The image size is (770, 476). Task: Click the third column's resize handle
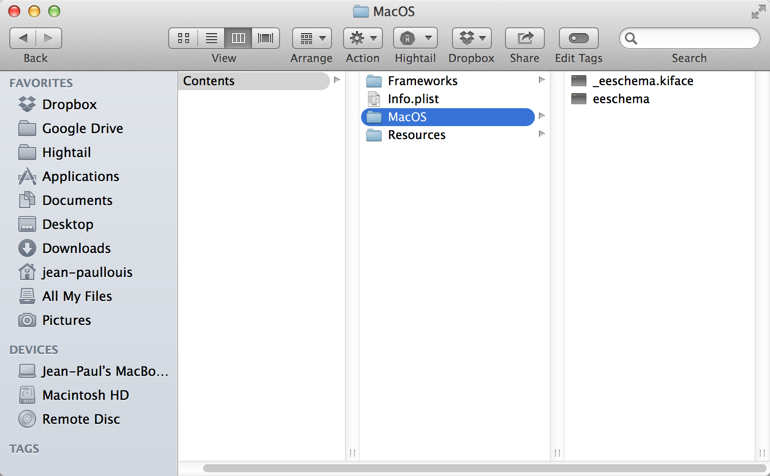762,453
